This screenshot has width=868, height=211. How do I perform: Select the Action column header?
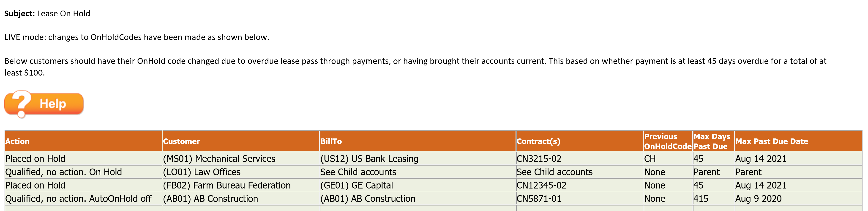(84, 141)
